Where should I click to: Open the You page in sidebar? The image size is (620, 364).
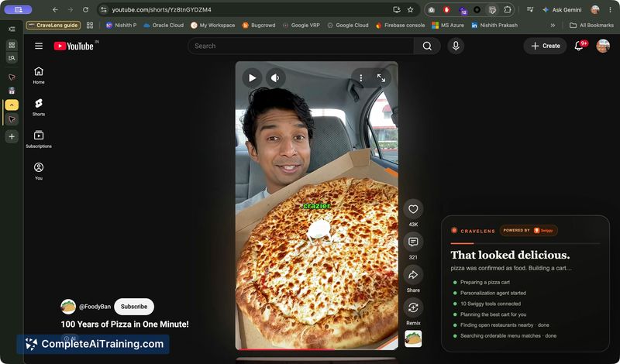(39, 171)
